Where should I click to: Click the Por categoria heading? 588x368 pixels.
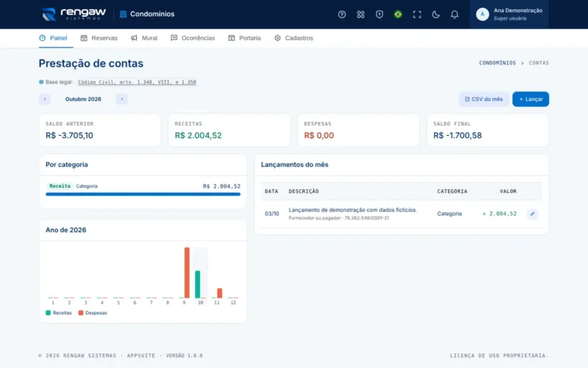tap(67, 165)
